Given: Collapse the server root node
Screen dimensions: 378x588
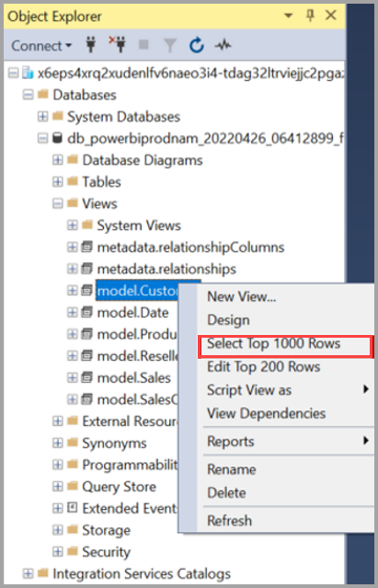Looking at the screenshot, I should [x=13, y=73].
